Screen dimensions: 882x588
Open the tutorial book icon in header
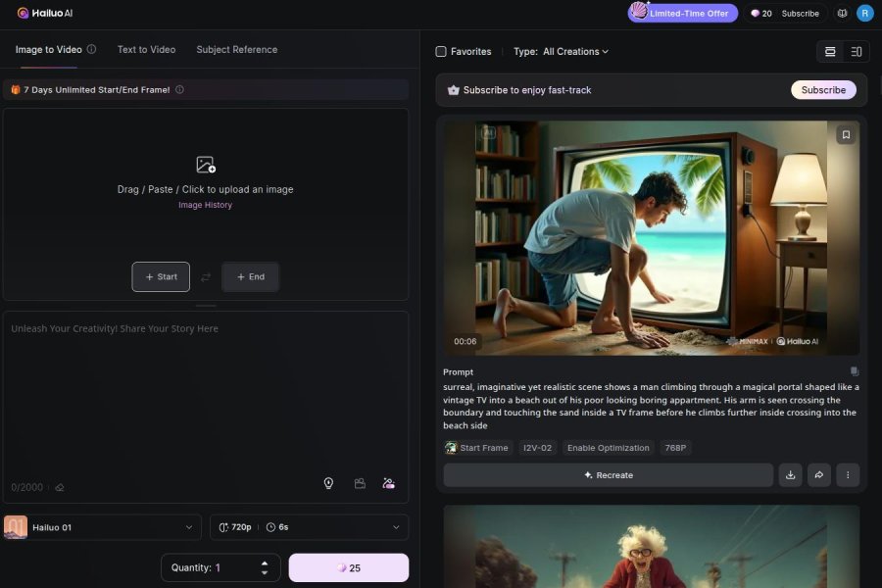[842, 14]
